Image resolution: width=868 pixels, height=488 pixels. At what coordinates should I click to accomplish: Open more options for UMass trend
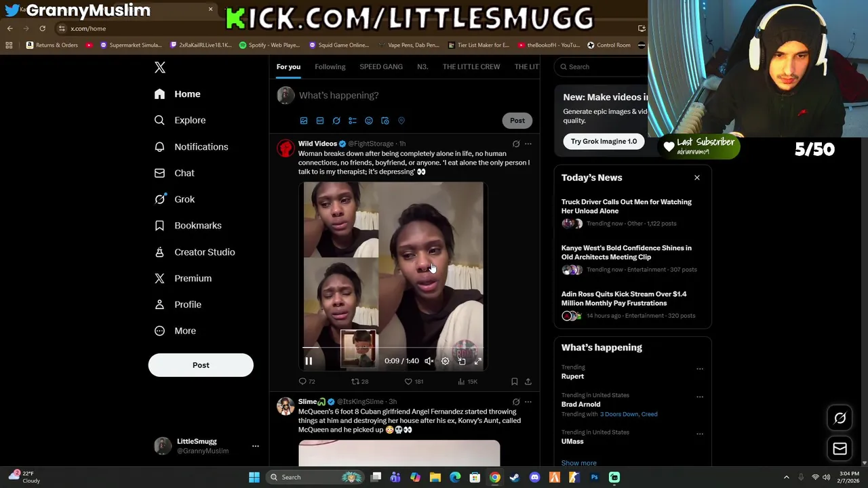click(x=700, y=434)
